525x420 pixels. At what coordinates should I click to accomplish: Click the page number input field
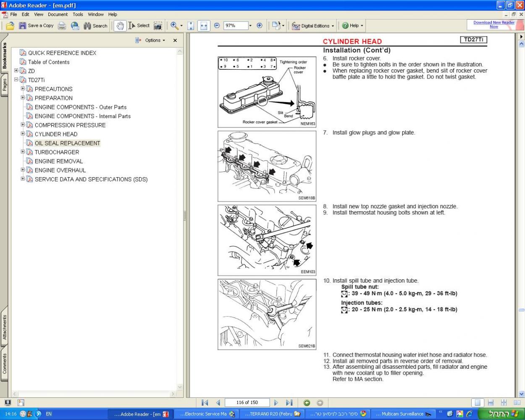[x=247, y=402]
